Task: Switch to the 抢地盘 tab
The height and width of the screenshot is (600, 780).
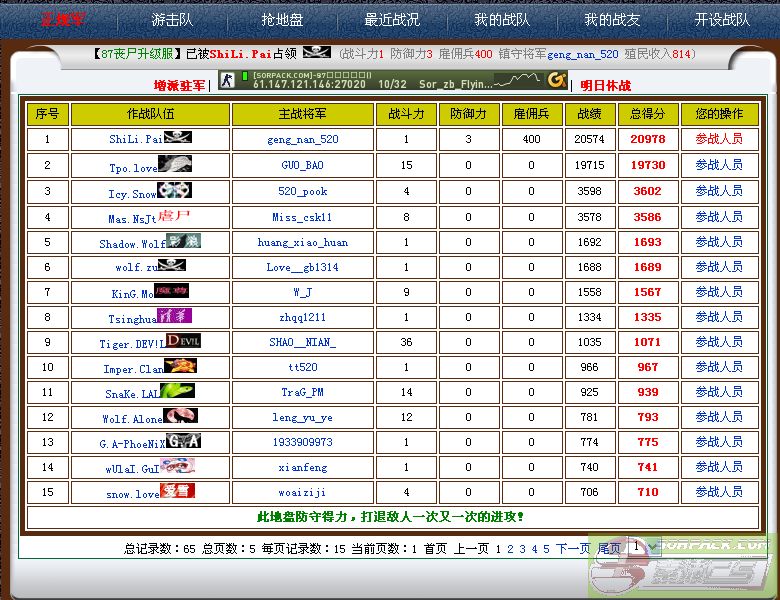Action: 282,20
